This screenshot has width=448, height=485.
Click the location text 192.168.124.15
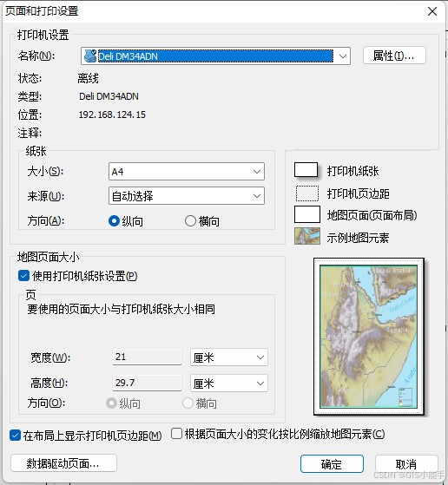point(112,115)
